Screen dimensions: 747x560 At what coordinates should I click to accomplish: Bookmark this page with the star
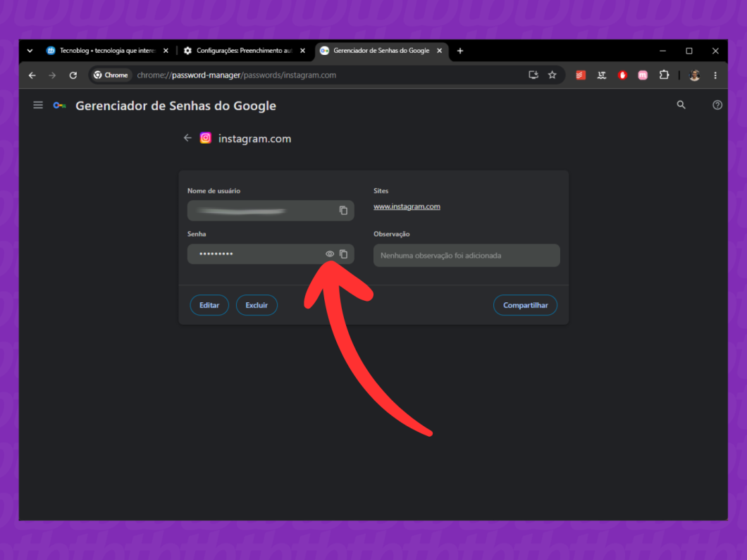pyautogui.click(x=552, y=75)
